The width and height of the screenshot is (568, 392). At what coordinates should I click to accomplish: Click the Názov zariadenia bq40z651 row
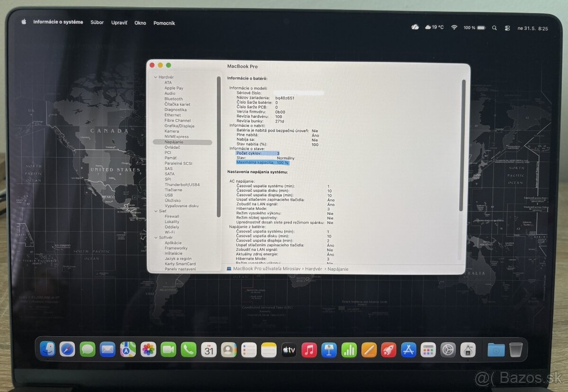tap(265, 98)
